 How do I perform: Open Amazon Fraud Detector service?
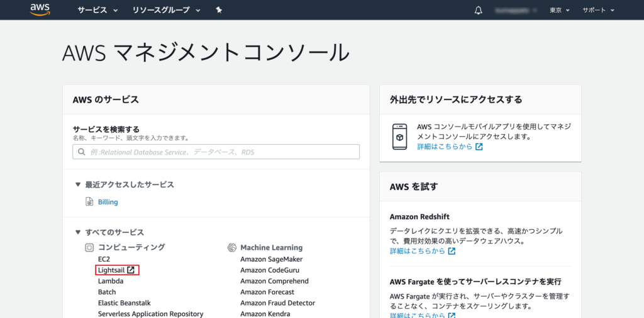pos(277,303)
